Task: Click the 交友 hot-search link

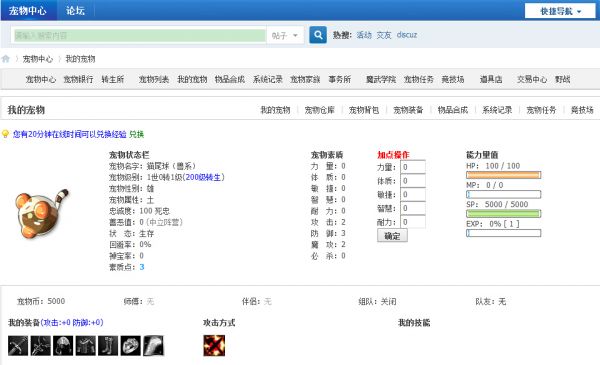Action: tap(384, 35)
